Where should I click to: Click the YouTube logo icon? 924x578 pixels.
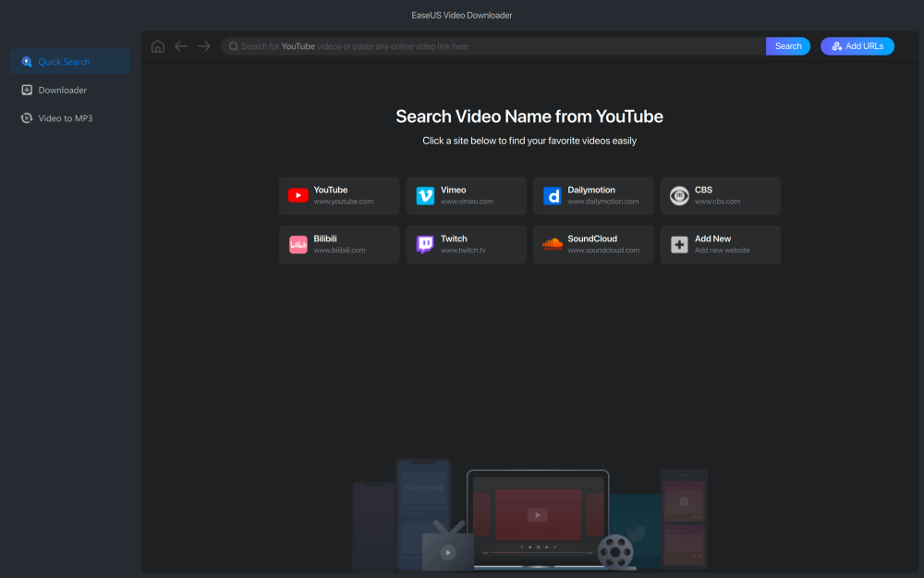(298, 195)
